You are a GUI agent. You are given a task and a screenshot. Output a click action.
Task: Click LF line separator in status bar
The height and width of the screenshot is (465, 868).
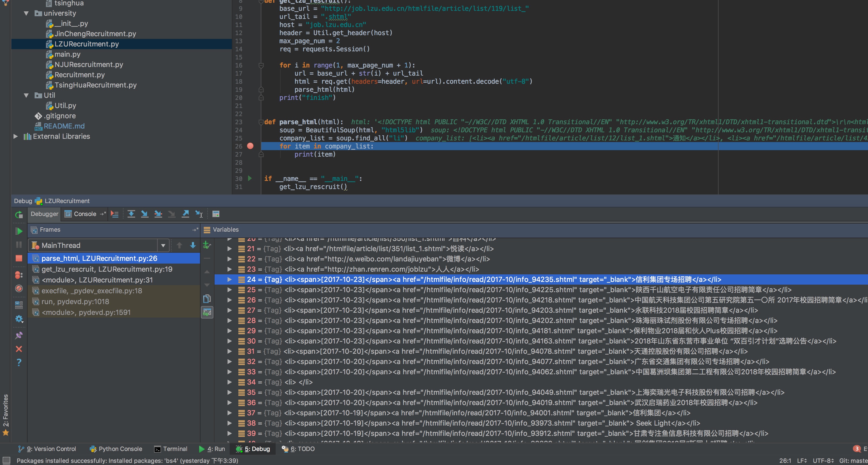(x=802, y=461)
